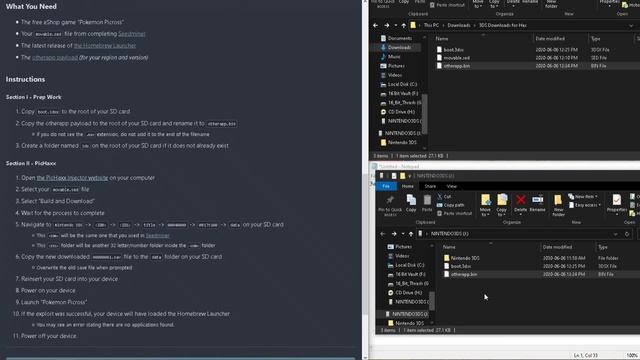The width and height of the screenshot is (640, 360).
Task: Open Paste shortcut in upper Explorer ribbon
Action: [x=447, y=5]
